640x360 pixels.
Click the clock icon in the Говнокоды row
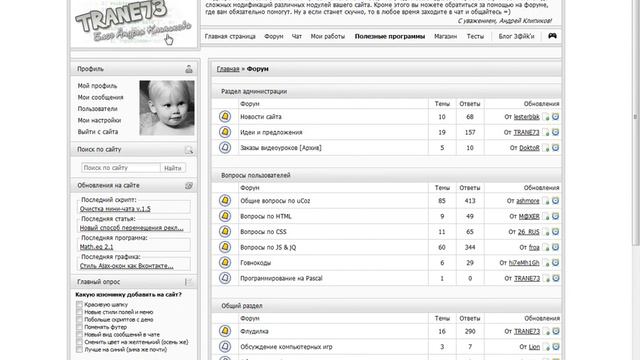coord(556,263)
